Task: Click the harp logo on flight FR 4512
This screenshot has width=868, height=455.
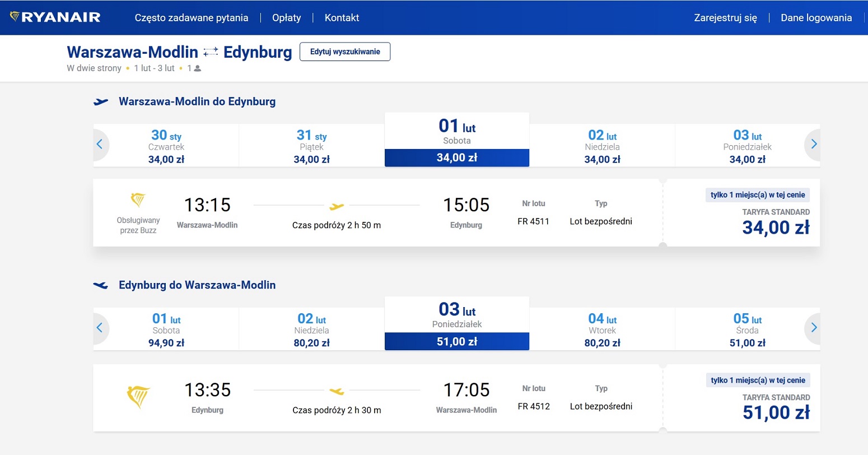Action: pyautogui.click(x=138, y=397)
